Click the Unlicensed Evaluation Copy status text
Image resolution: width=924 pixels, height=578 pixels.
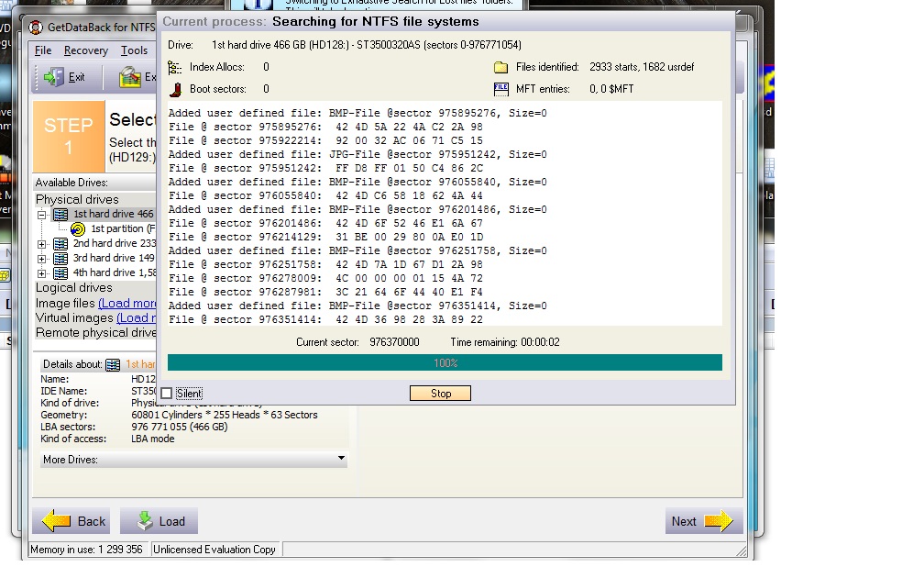[x=214, y=550]
